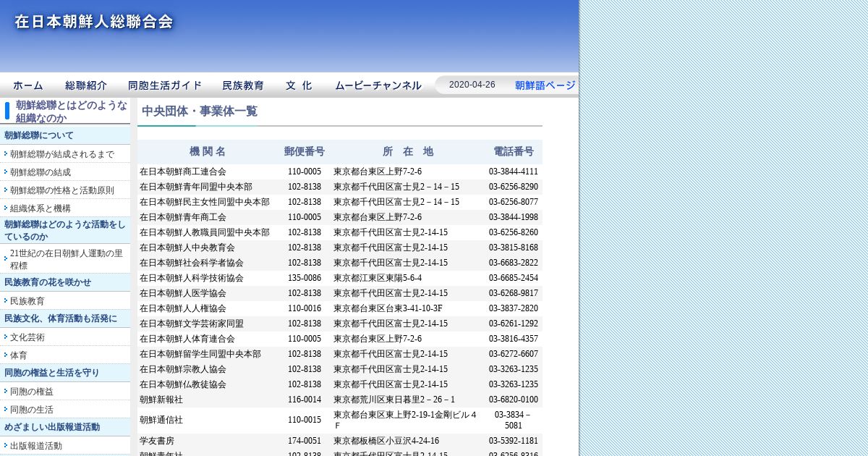Open the 同胞生活ガイド menu item
Screen dimensions: 868x456
coord(165,85)
